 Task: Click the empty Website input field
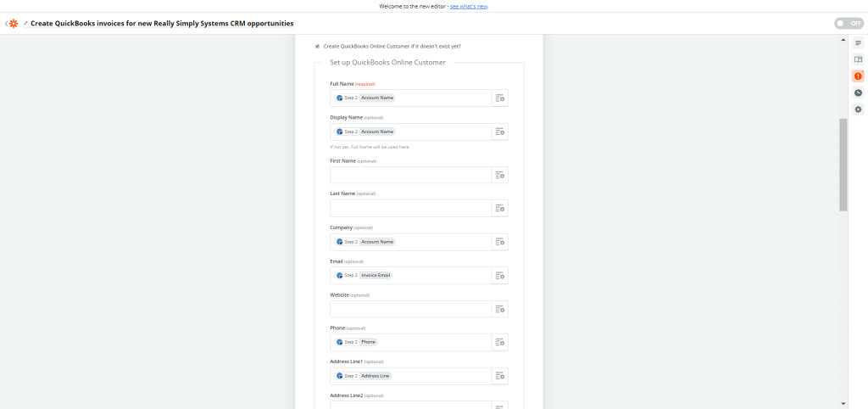pyautogui.click(x=411, y=309)
